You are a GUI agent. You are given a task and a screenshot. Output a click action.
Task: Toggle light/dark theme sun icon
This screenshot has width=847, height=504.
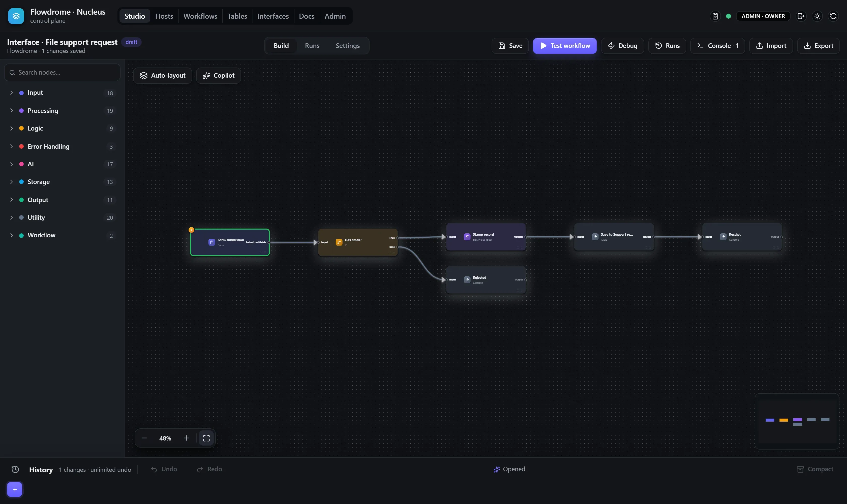point(817,16)
